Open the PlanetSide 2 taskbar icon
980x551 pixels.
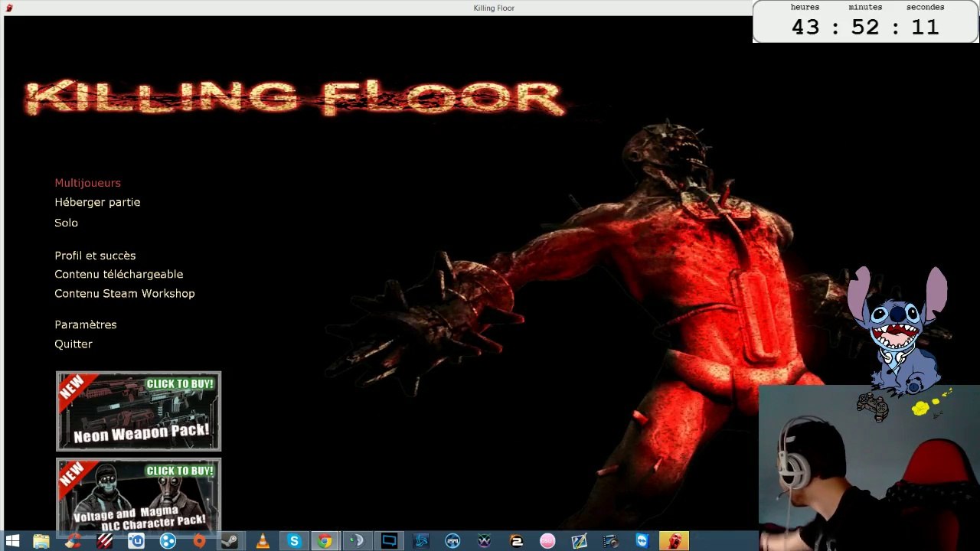click(516, 541)
